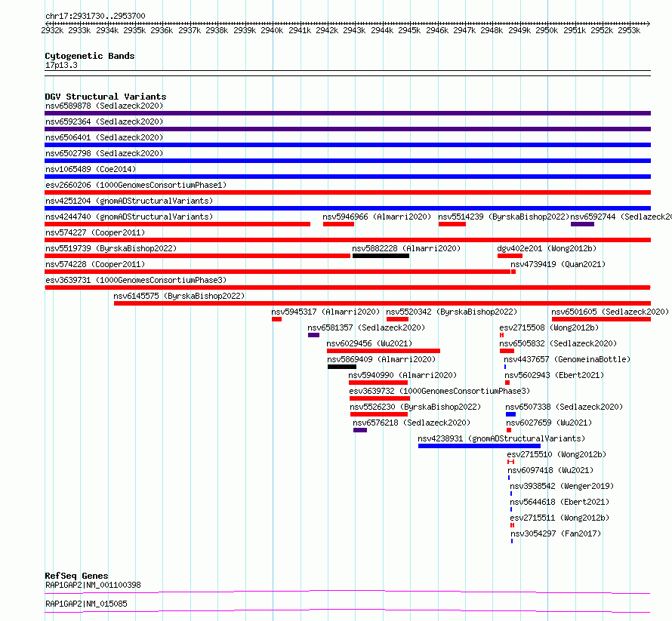The height and width of the screenshot is (621, 672).
Task: Open nsv3054297 (Fan2017) label
Action: coord(556,533)
